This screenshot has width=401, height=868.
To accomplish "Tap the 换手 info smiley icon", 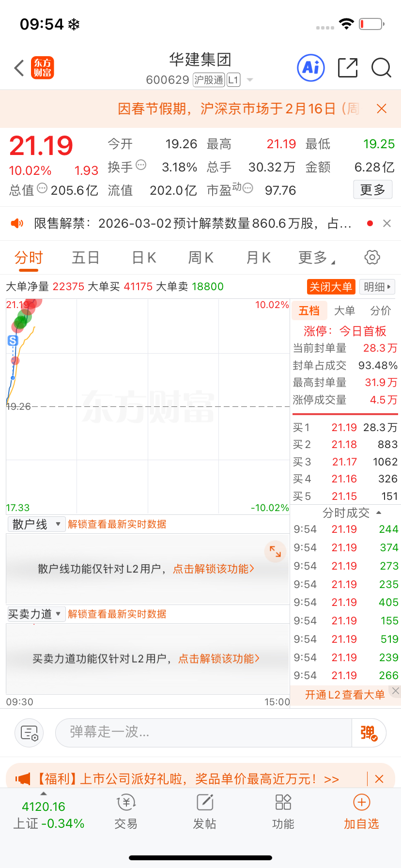I will 141,165.
